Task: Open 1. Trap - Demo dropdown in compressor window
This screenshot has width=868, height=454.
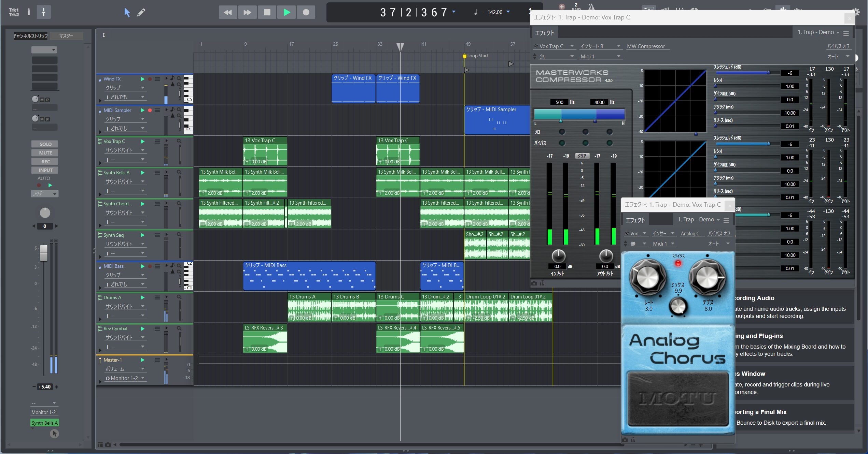Action: point(819,32)
